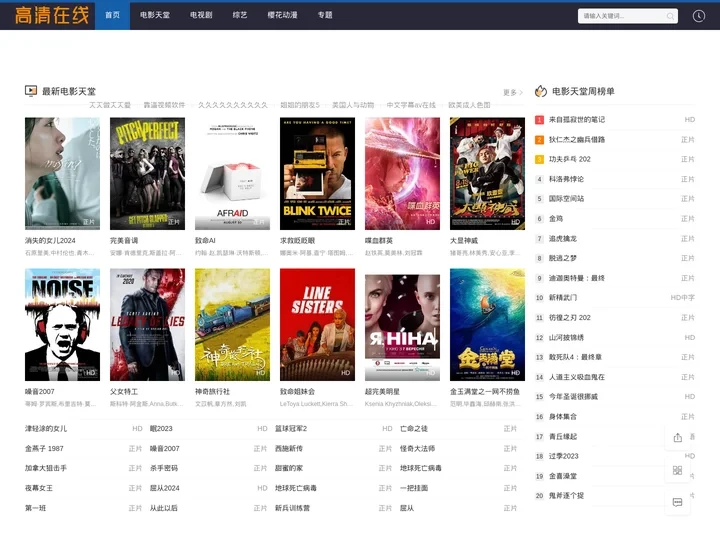Click the 最新电影天堂 section video icon
This screenshot has height=540, width=720.
point(31,91)
